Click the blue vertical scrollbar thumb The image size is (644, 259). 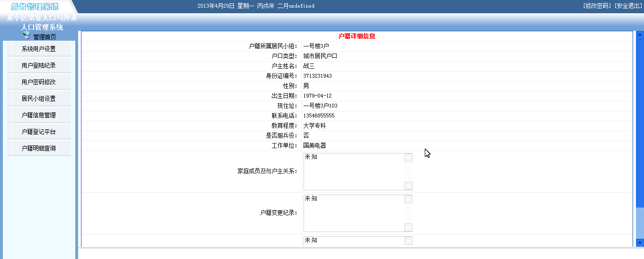(640, 123)
